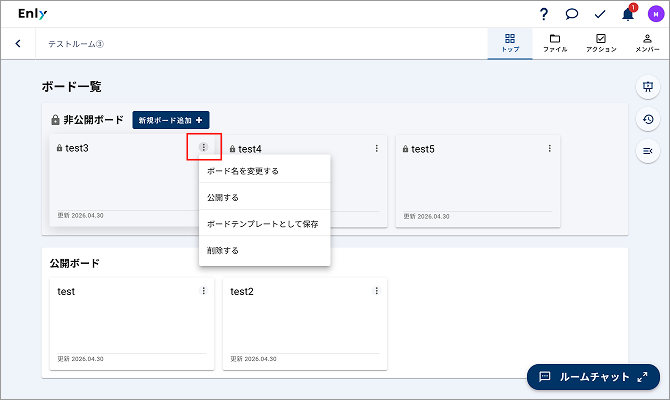Switch to the メンバー tab
The width and height of the screenshot is (670, 400).
point(647,43)
